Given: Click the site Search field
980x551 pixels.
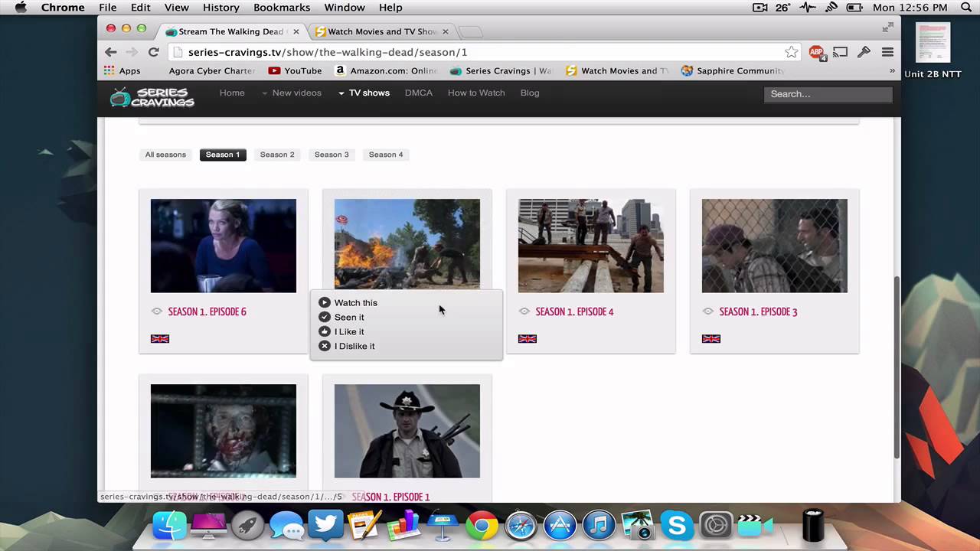Looking at the screenshot, I should pos(828,94).
